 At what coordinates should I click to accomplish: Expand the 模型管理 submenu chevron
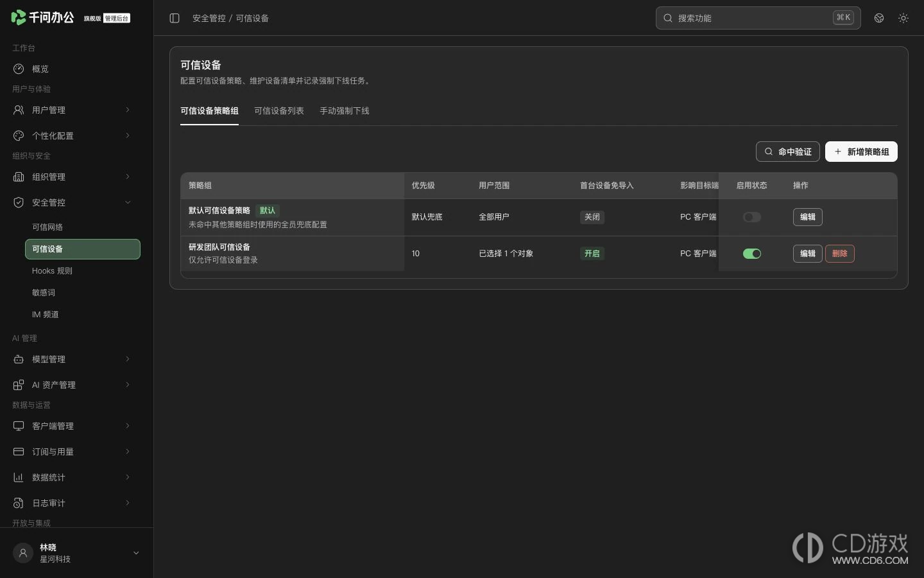point(128,359)
